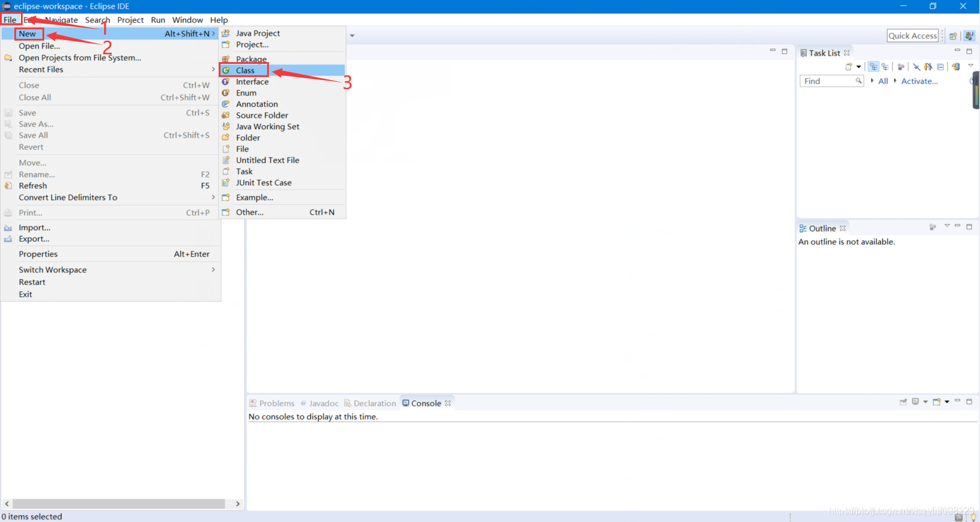Maximize the Task List view
Image resolution: width=980 pixels, height=522 pixels.
[969, 51]
